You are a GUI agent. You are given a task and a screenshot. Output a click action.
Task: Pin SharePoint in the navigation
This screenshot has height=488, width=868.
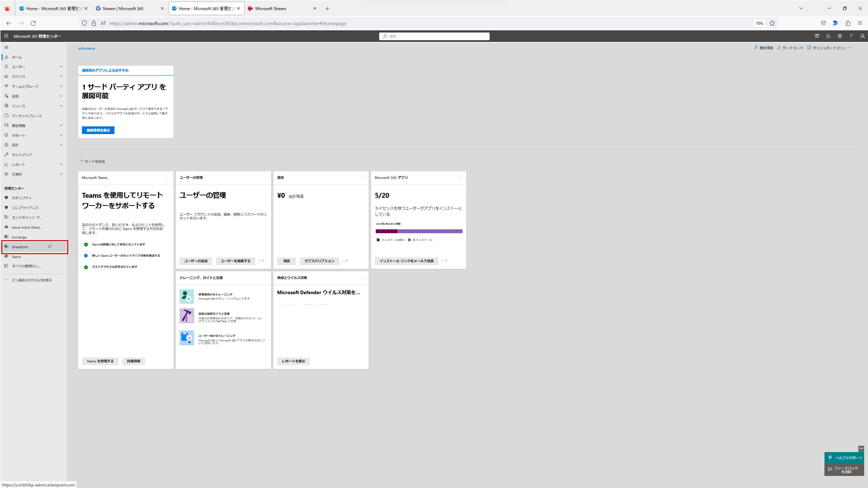pos(50,246)
